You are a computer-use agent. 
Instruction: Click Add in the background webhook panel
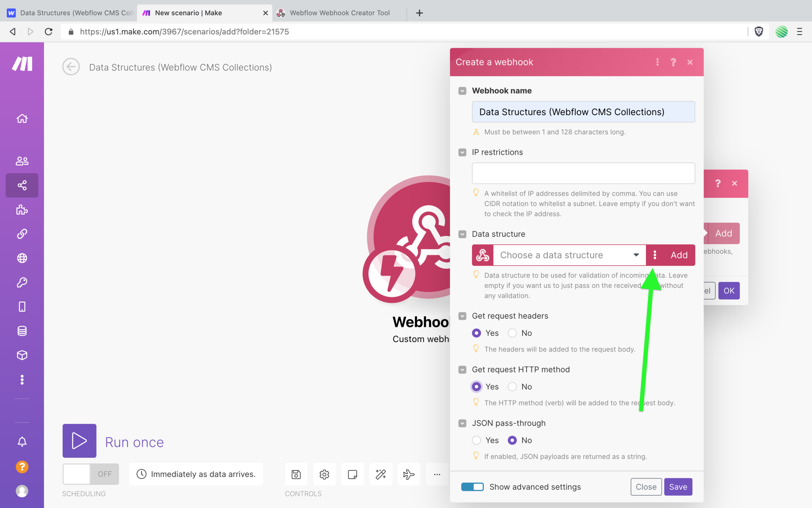pyautogui.click(x=724, y=233)
